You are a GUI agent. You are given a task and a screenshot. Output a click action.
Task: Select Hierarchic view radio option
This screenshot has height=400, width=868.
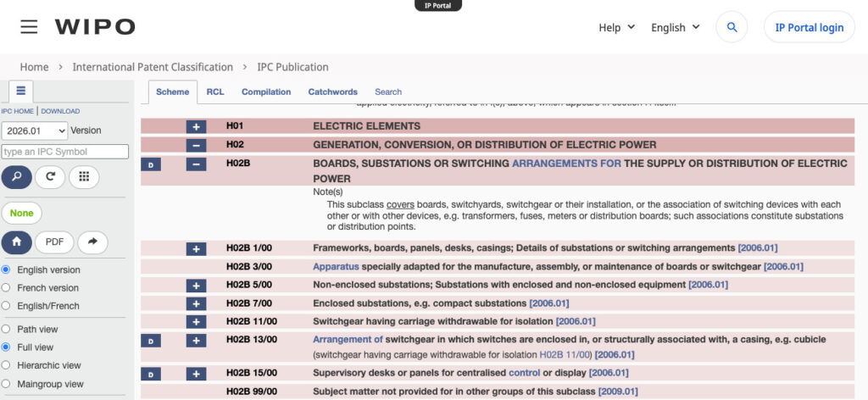pyautogui.click(x=7, y=365)
